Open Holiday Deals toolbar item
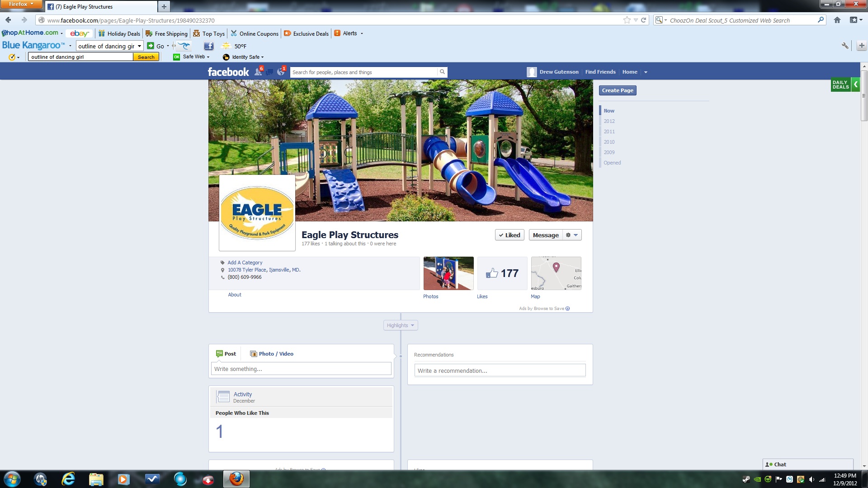Viewport: 868px width, 488px height. coord(119,33)
